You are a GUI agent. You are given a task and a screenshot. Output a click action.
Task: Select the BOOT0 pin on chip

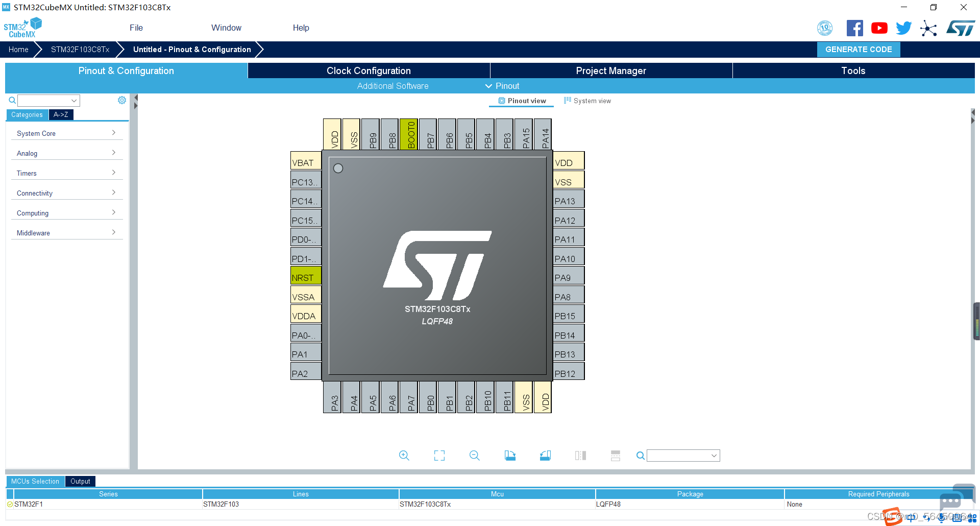tap(409, 134)
